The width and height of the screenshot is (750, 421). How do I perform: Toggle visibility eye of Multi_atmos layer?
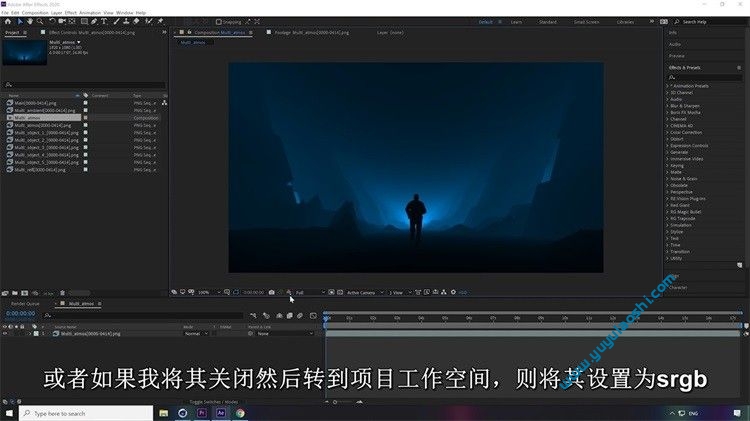click(5, 333)
